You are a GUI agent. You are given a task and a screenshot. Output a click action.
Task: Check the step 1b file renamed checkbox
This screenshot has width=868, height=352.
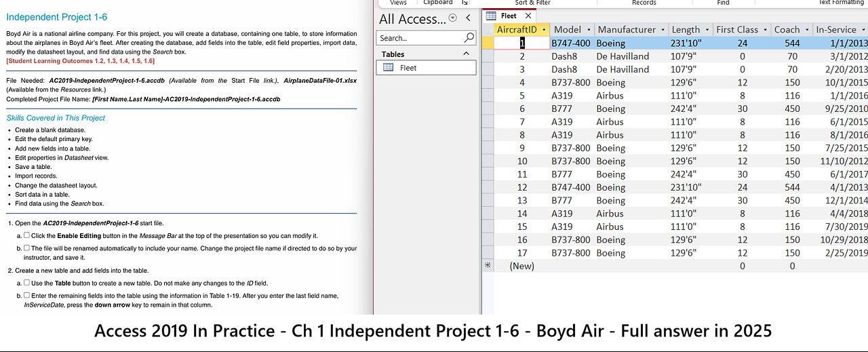click(x=26, y=248)
